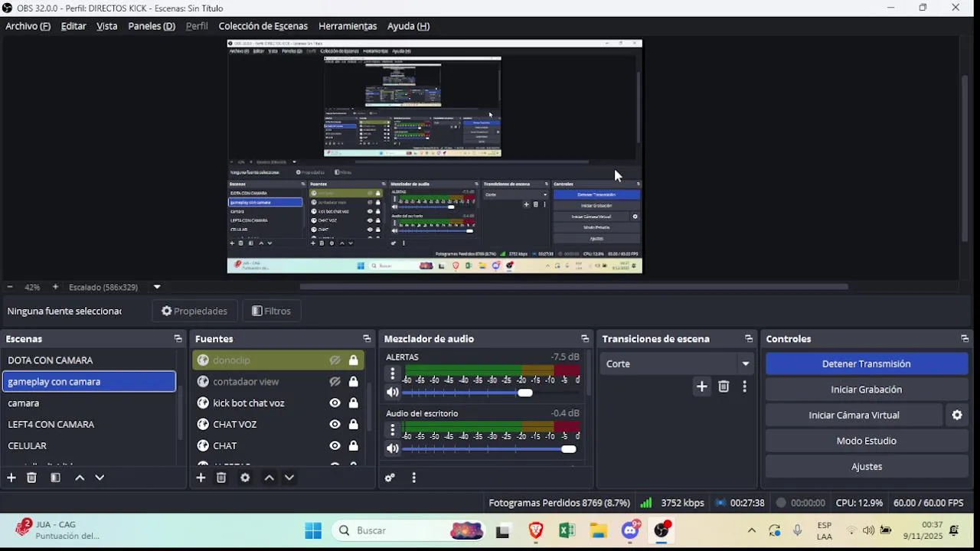Screen dimensions: 980x551
Task: Open audio mixer three-dot menu at bottom
Action: (413, 478)
